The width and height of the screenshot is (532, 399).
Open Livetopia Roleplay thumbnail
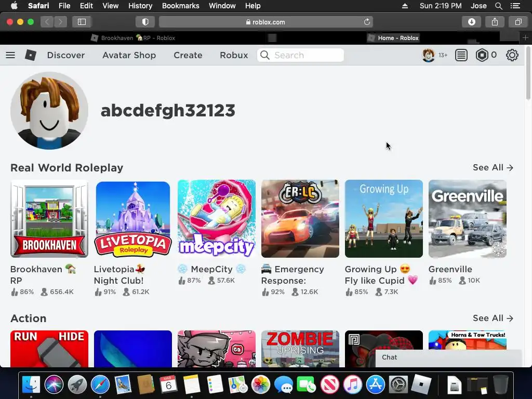132,219
